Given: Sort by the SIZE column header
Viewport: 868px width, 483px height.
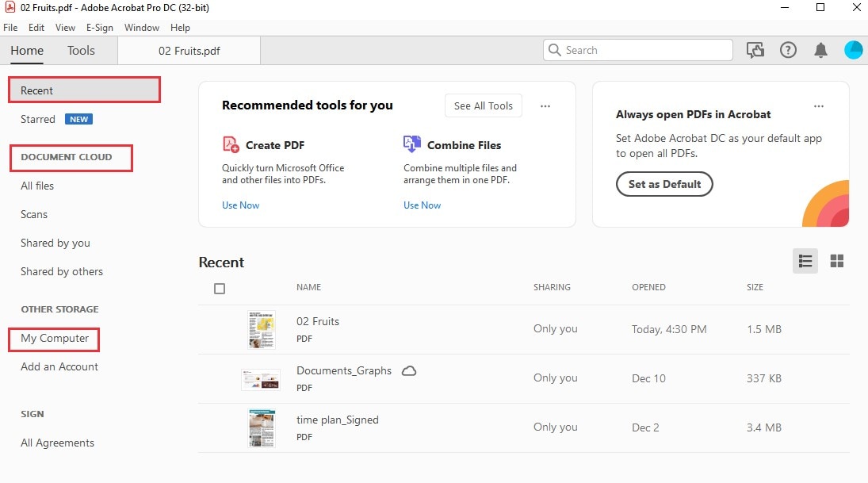Looking at the screenshot, I should [x=755, y=287].
